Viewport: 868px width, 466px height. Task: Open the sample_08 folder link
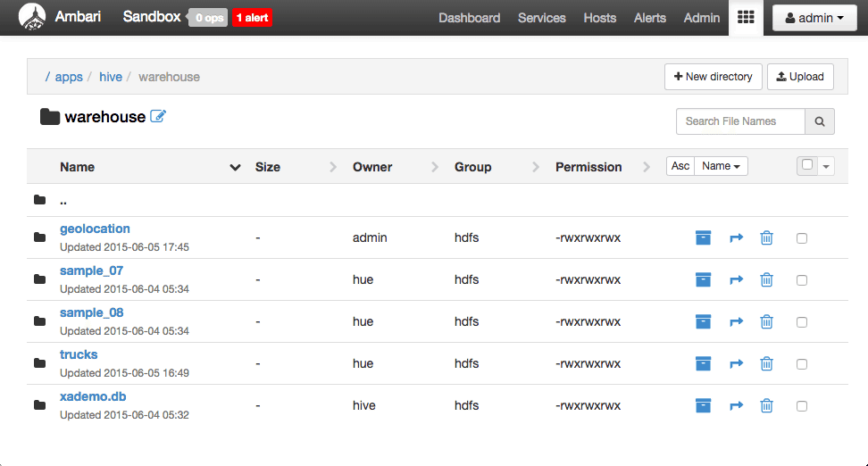[x=91, y=312]
